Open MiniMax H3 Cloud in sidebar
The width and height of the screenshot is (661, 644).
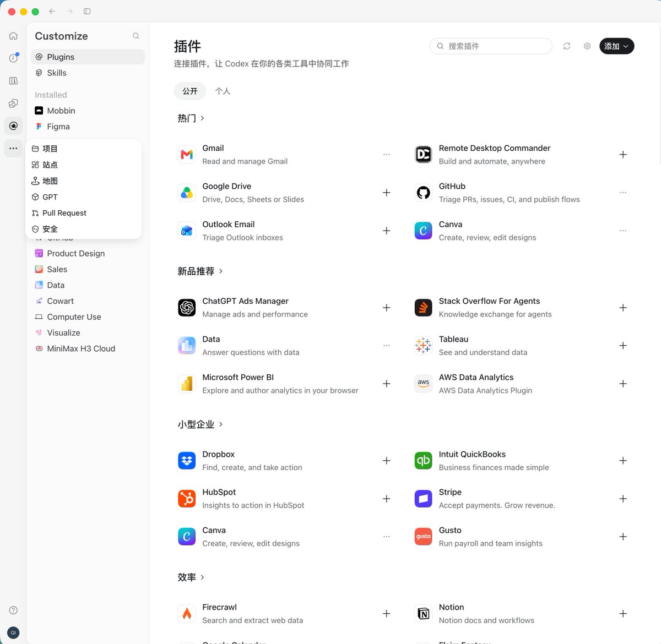click(x=88, y=348)
